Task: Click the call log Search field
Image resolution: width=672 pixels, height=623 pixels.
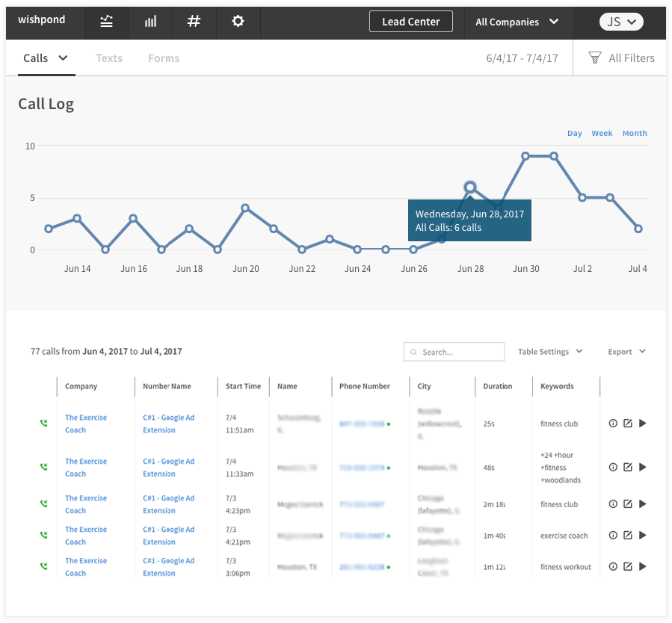Action: pyautogui.click(x=454, y=352)
